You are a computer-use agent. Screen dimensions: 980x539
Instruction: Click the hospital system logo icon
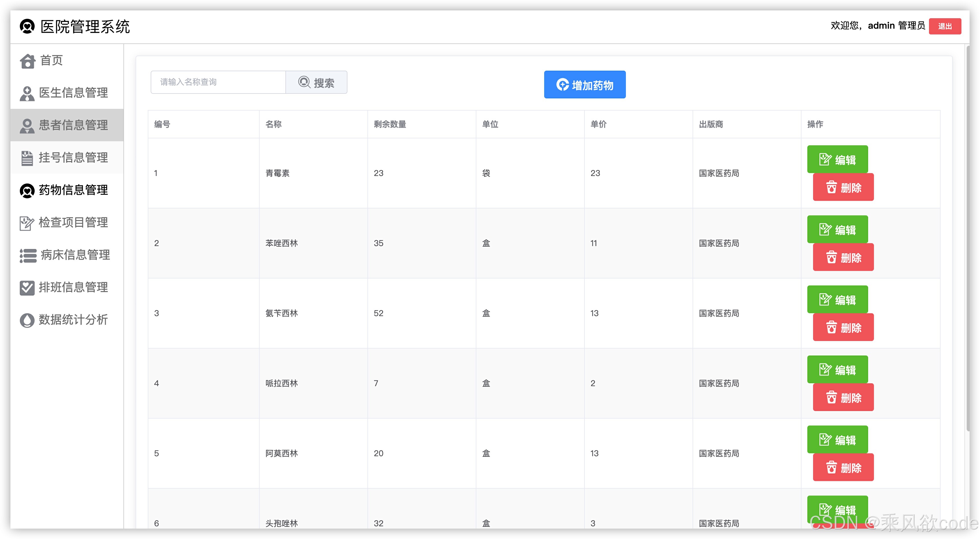click(x=27, y=27)
